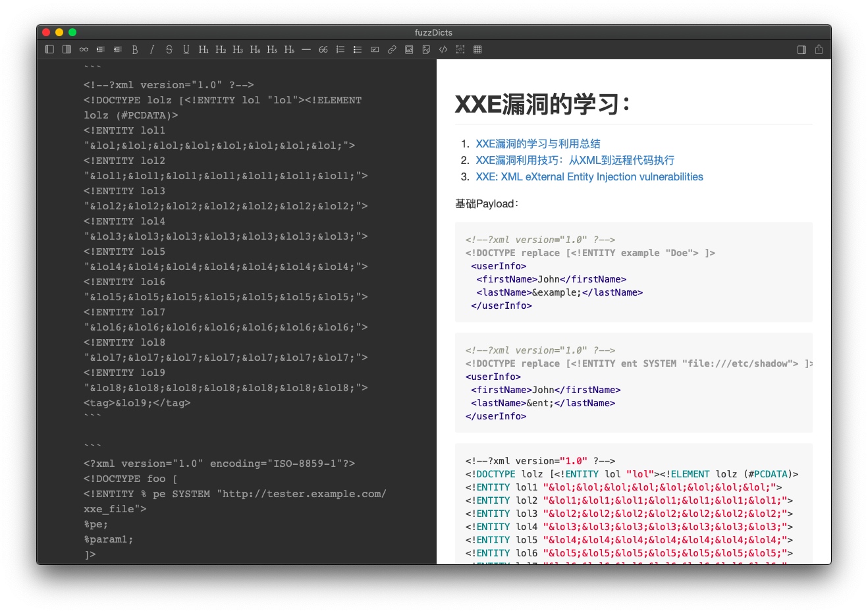
Task: Click the image icon beside the inline code icon
Action: (426, 49)
